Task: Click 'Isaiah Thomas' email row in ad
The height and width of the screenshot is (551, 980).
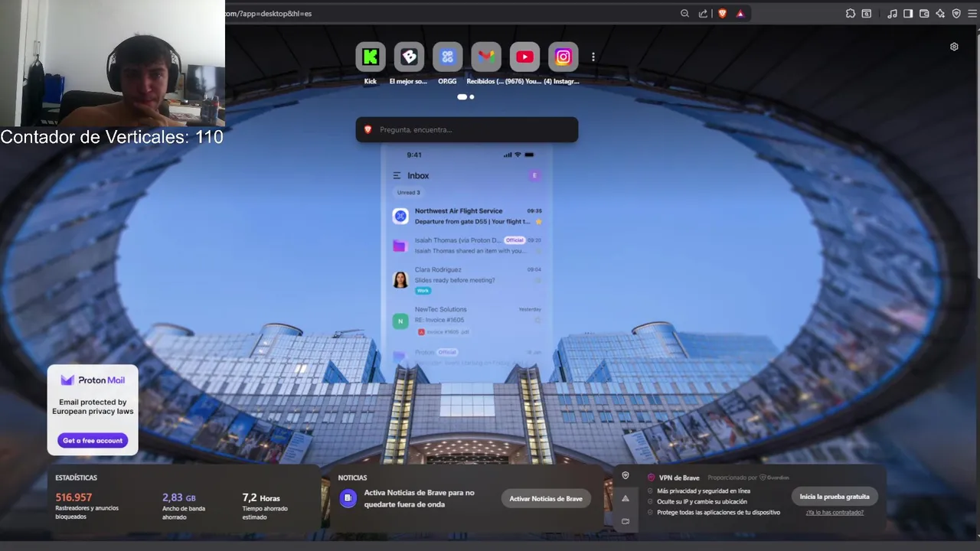Action: 467,245
